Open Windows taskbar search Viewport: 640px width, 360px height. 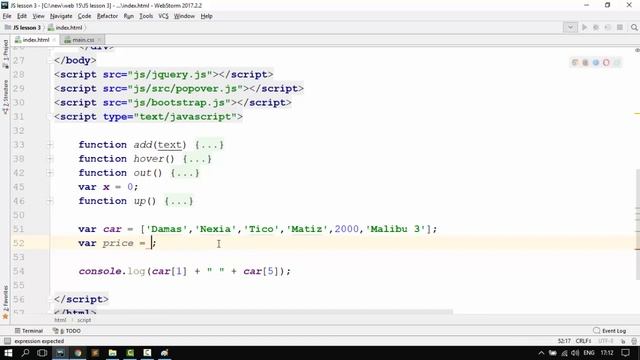click(x=25, y=353)
